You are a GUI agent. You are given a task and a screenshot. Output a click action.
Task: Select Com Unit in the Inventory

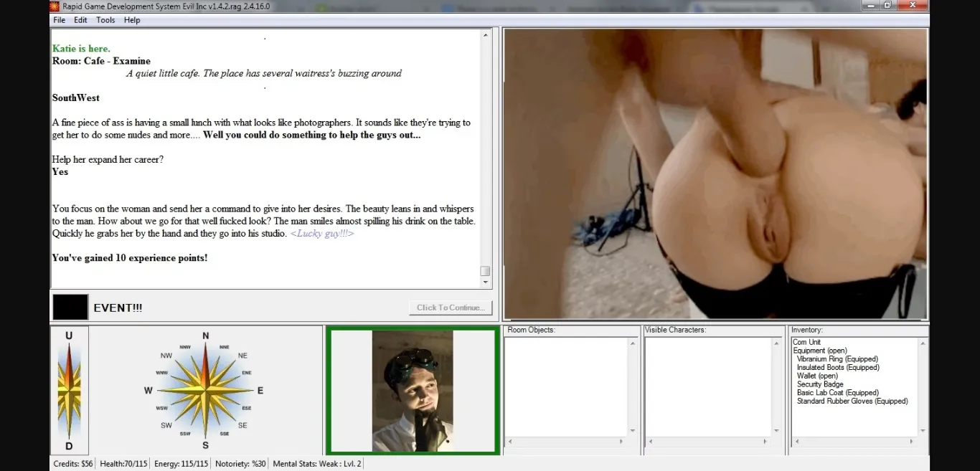806,342
